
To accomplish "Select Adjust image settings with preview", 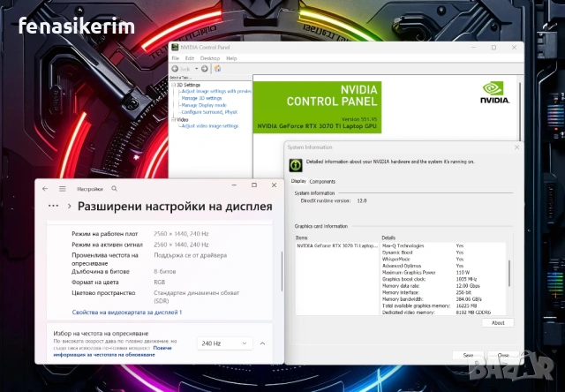I will [216, 92].
